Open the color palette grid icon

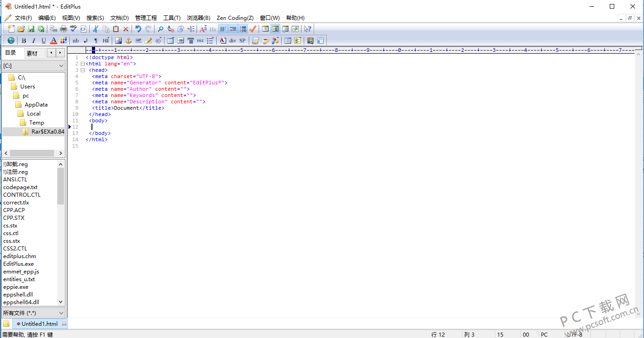tap(64, 41)
